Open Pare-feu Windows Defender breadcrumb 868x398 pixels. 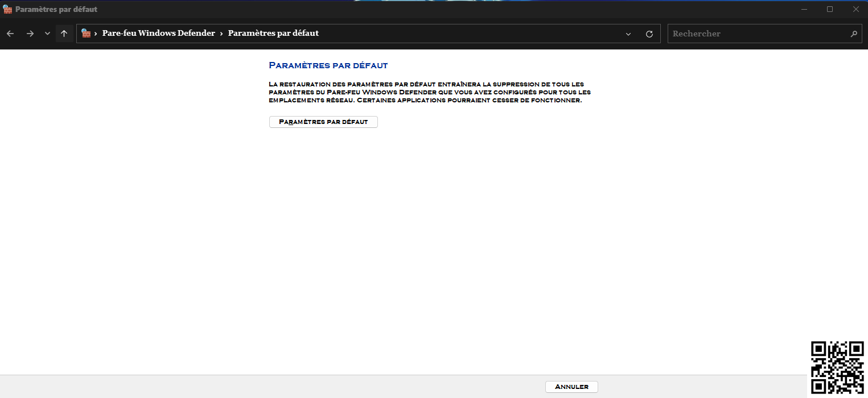pyautogui.click(x=159, y=33)
